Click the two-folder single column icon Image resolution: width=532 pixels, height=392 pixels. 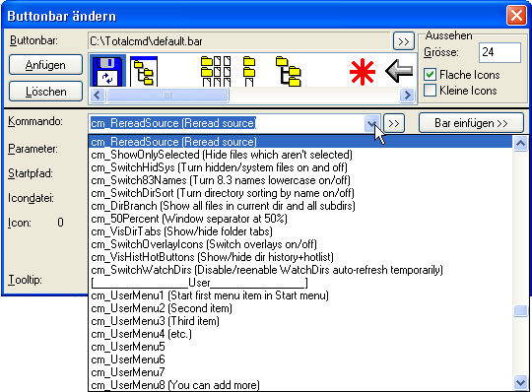pyautogui.click(x=249, y=71)
